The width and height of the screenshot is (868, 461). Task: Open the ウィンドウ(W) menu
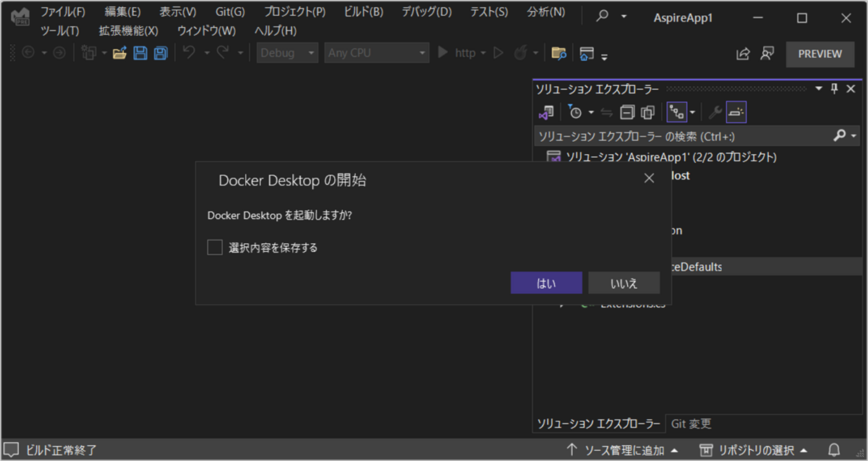(x=207, y=30)
